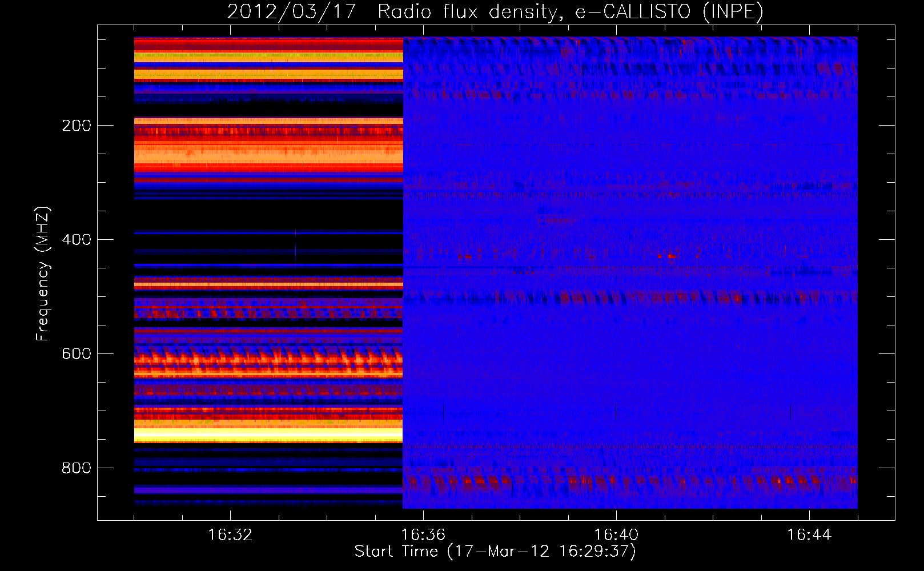This screenshot has width=924, height=571.
Task: Click the red burst spots near 440 MHz
Action: pyautogui.click(x=668, y=256)
